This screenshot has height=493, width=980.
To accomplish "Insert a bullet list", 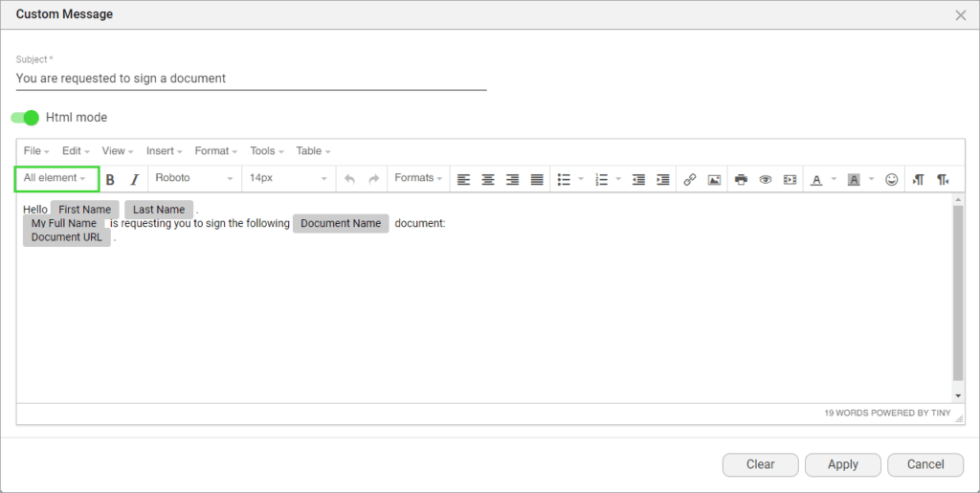I will click(564, 179).
